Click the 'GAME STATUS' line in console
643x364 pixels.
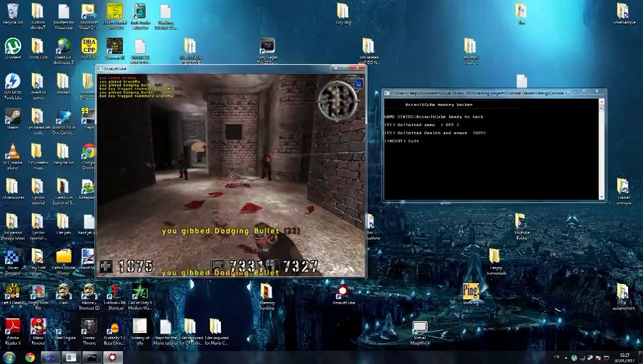[x=434, y=117]
